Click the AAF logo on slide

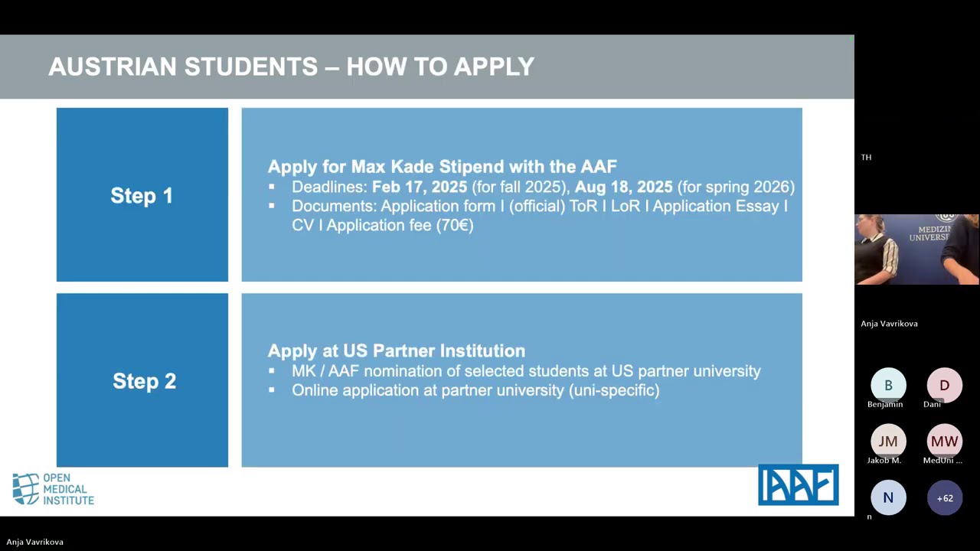[x=798, y=485]
